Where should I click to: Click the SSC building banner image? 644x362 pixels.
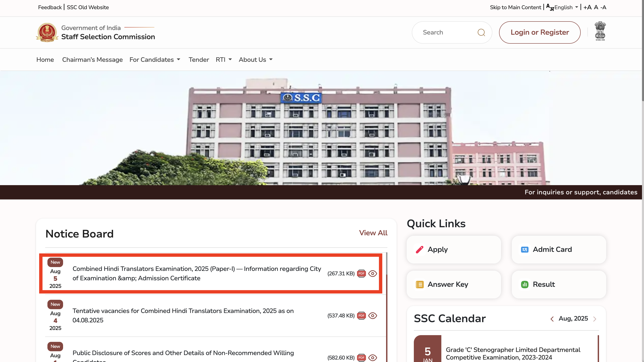(321, 128)
